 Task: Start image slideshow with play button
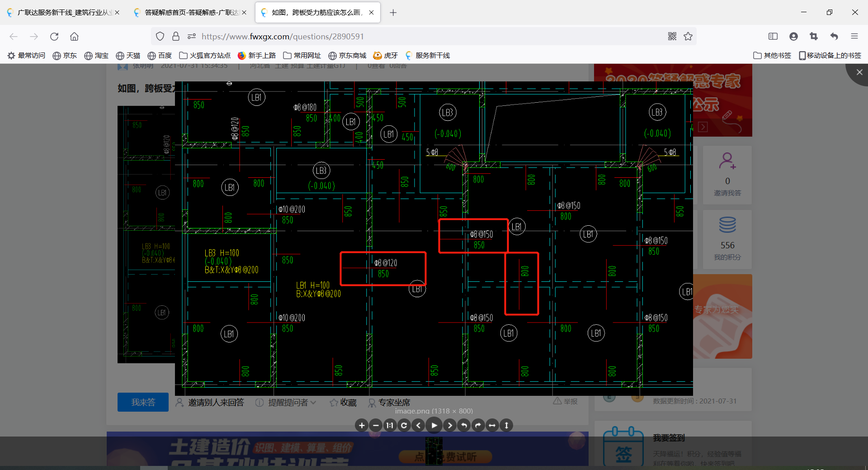tap(434, 425)
